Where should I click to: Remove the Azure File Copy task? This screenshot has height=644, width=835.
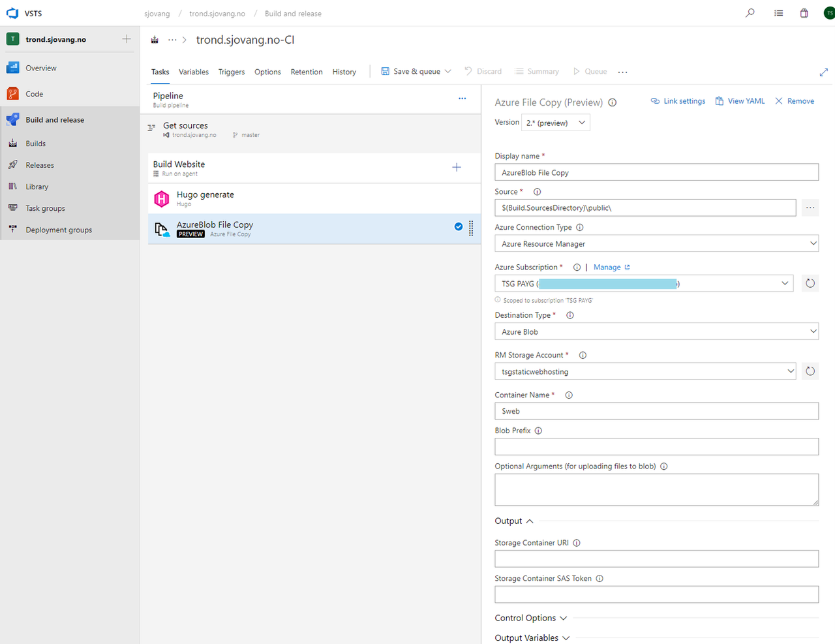pos(794,101)
